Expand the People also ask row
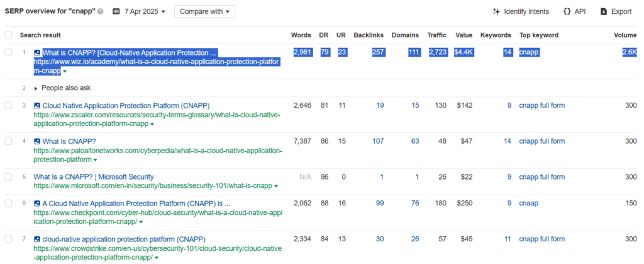This screenshot has height=264, width=644. (x=63, y=88)
